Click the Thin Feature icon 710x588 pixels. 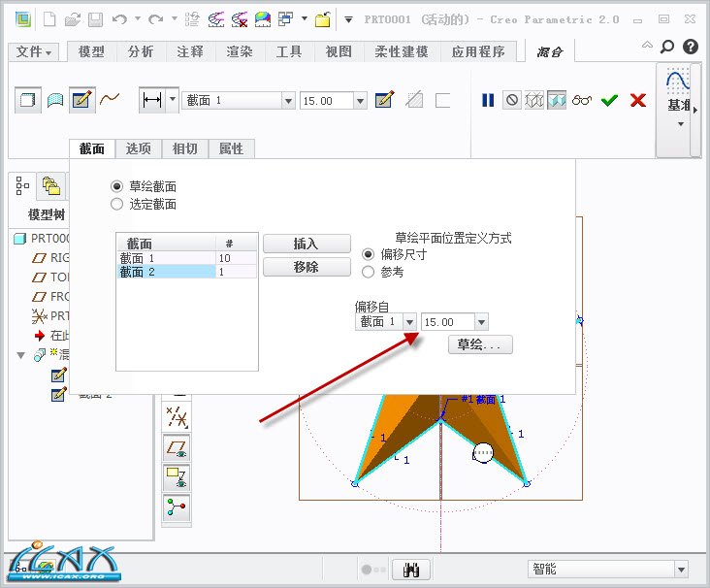442,100
